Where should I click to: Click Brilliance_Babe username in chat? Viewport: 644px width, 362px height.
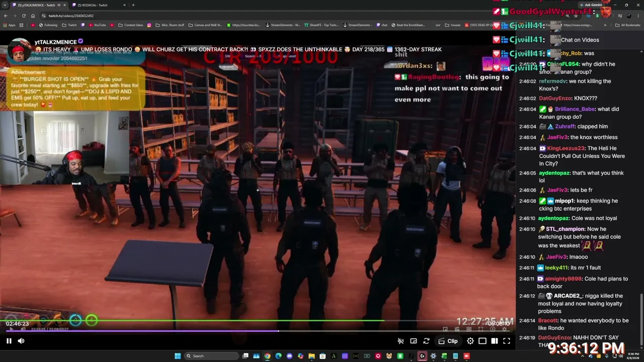[x=575, y=109]
